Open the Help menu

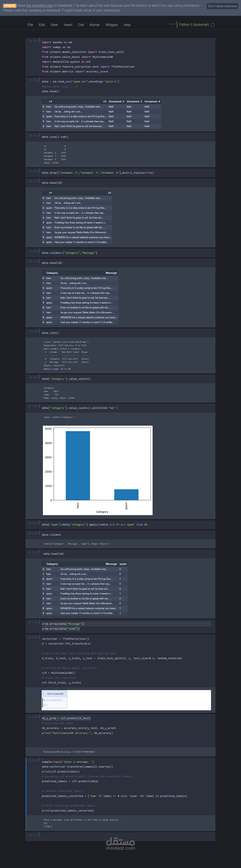pyautogui.click(x=127, y=25)
